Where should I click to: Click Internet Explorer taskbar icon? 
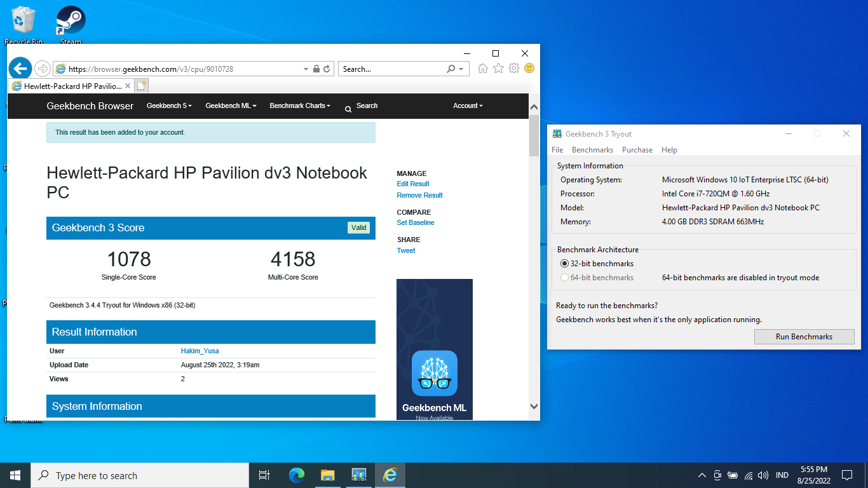point(390,475)
